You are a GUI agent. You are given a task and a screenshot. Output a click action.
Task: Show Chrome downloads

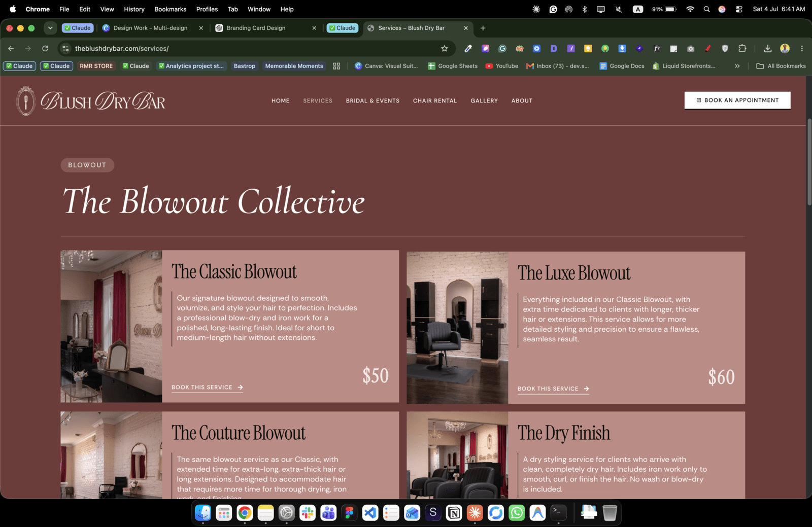point(768,49)
